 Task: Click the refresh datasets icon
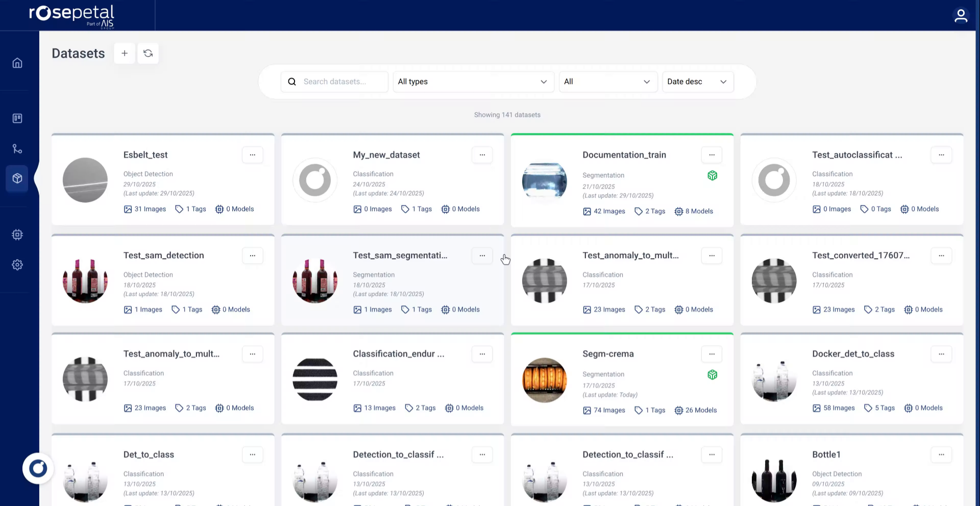[148, 54]
